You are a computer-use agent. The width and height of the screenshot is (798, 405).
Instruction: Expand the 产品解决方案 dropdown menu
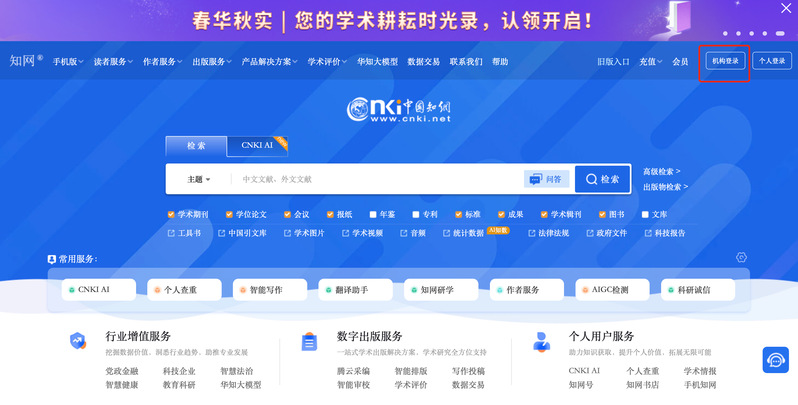269,62
